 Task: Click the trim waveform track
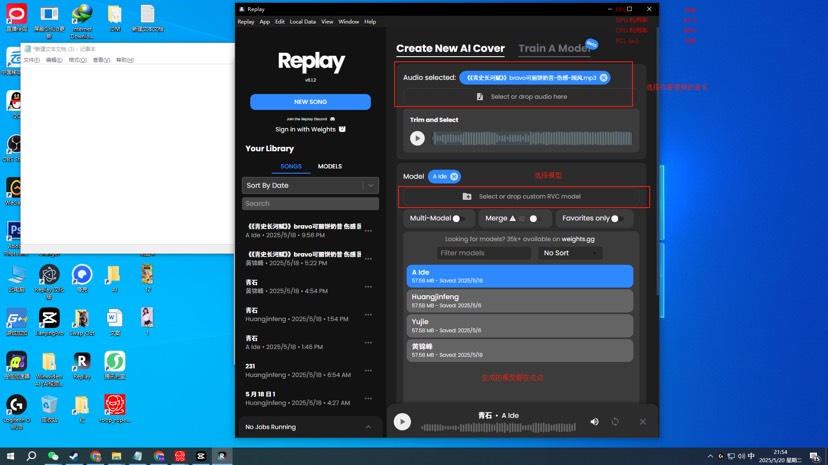[x=532, y=138]
